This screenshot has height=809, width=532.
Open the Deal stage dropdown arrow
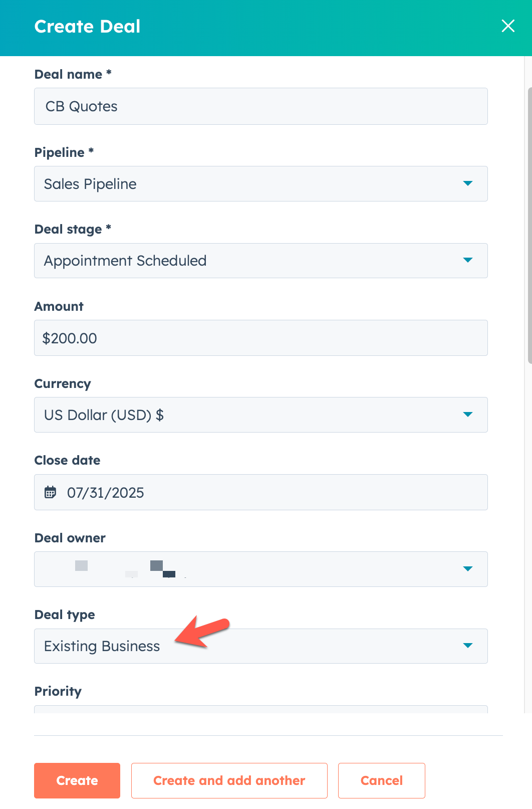pyautogui.click(x=468, y=260)
